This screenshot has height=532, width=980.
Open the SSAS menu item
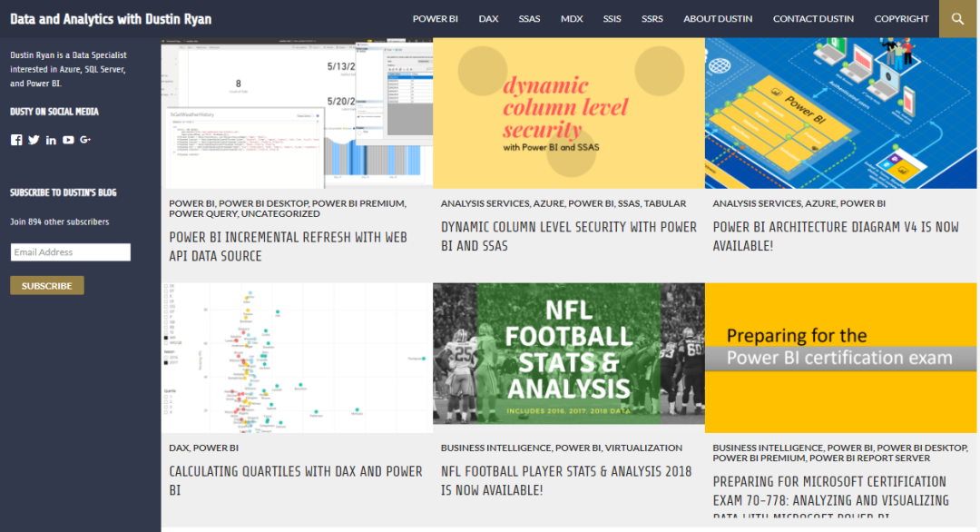click(x=529, y=19)
